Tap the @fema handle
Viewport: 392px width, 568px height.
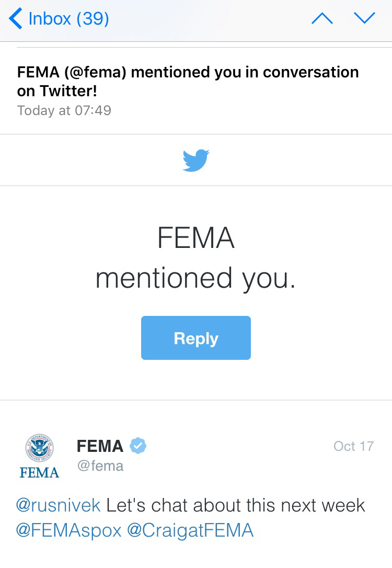(100, 465)
